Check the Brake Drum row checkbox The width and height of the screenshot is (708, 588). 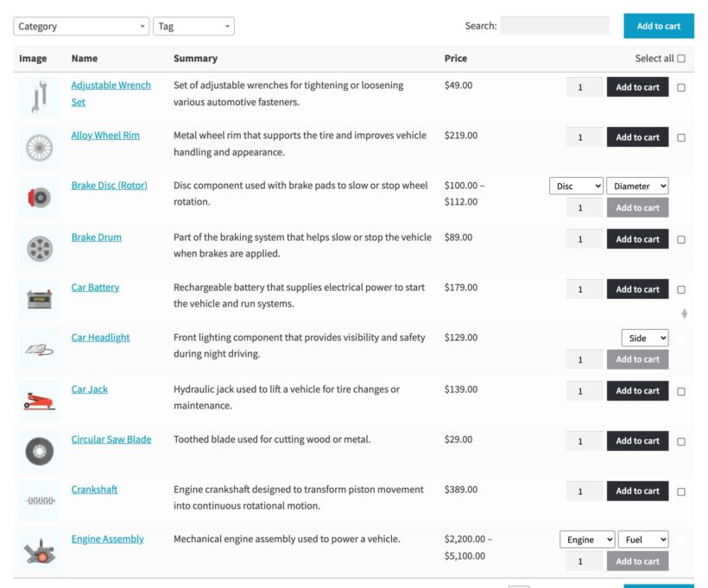tap(681, 240)
